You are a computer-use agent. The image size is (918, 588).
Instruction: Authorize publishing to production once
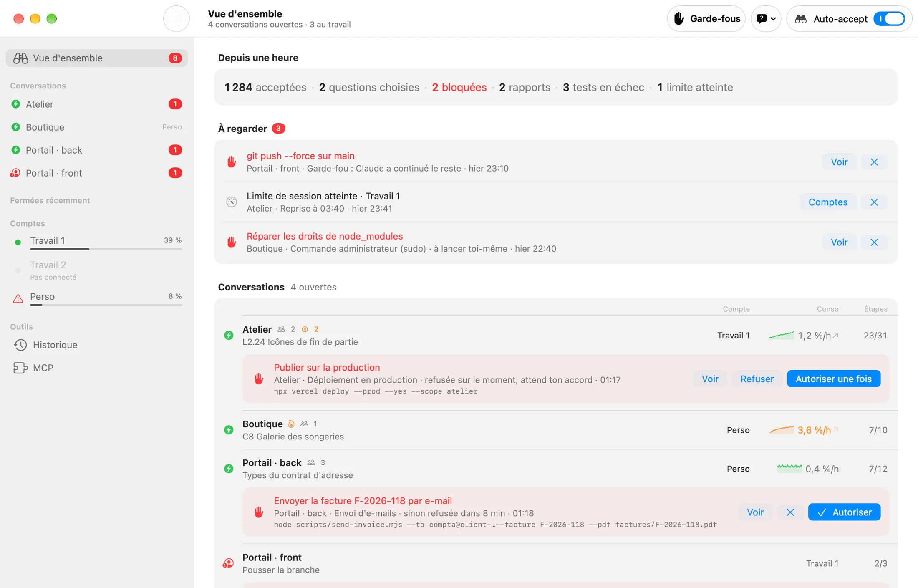click(834, 379)
